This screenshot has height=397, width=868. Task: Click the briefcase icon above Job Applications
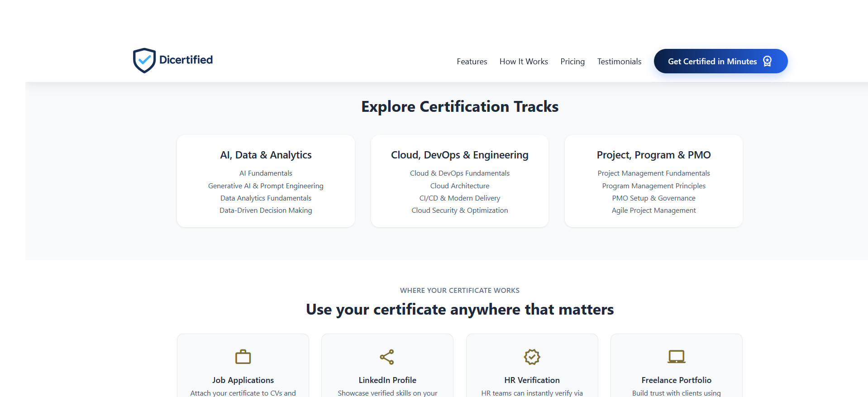click(x=243, y=357)
